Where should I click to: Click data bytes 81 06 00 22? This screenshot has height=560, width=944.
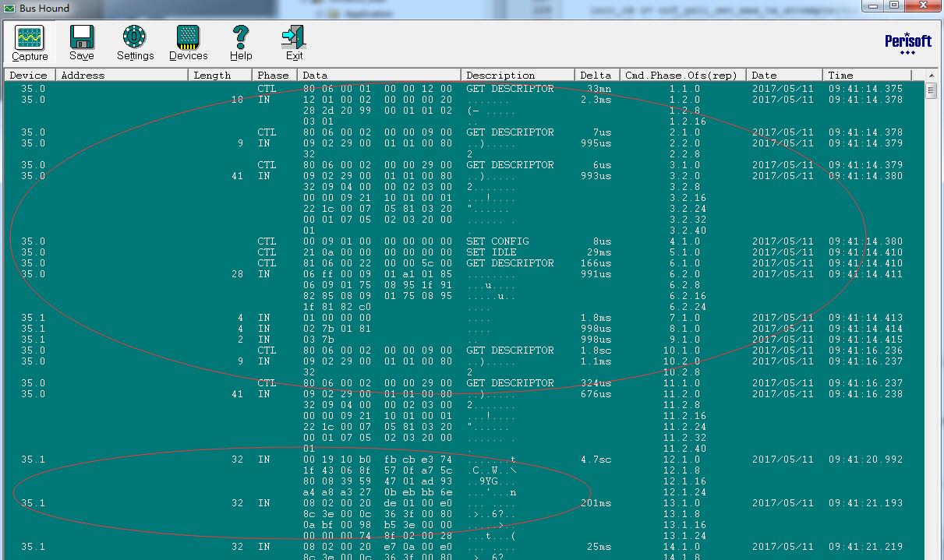[x=337, y=263]
